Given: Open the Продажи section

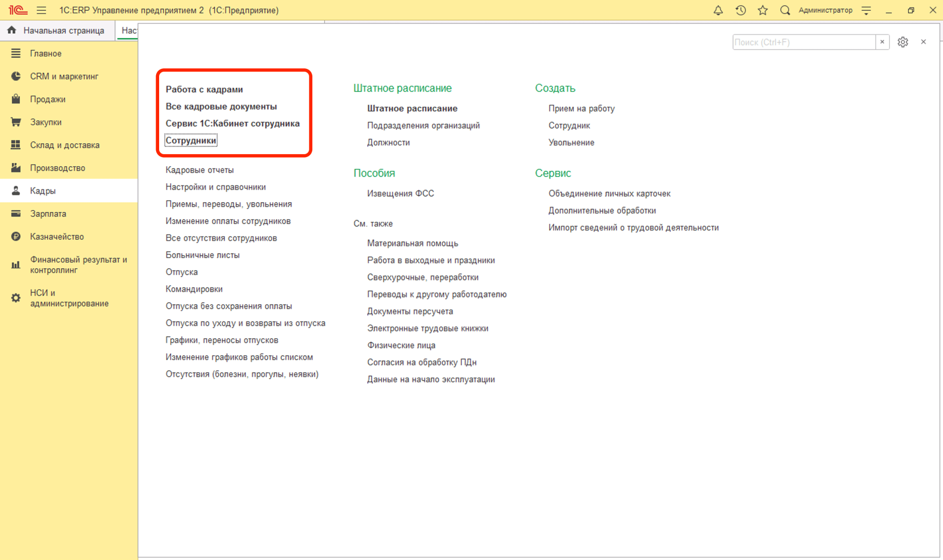Looking at the screenshot, I should pyautogui.click(x=48, y=99).
